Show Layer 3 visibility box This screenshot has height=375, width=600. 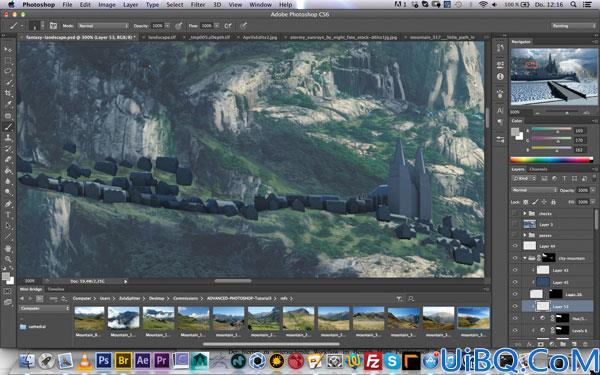click(515, 224)
